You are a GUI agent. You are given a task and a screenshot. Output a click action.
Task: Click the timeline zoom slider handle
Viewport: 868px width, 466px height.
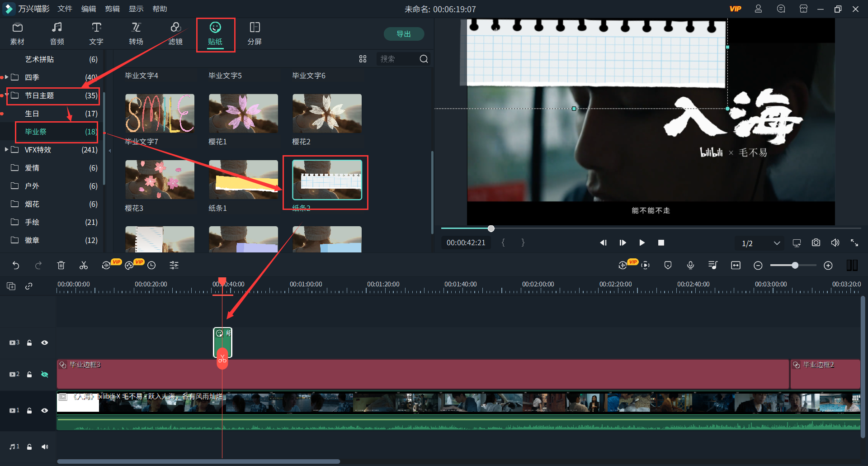click(x=795, y=266)
